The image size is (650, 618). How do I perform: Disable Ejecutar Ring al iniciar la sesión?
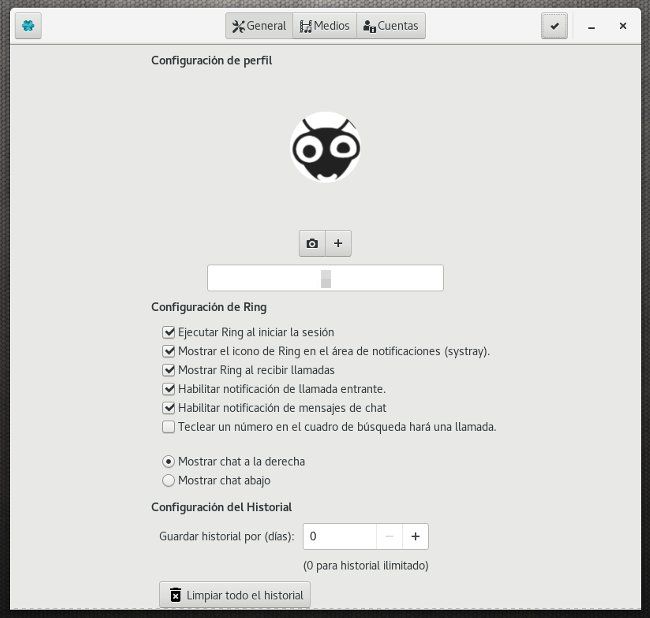click(168, 332)
